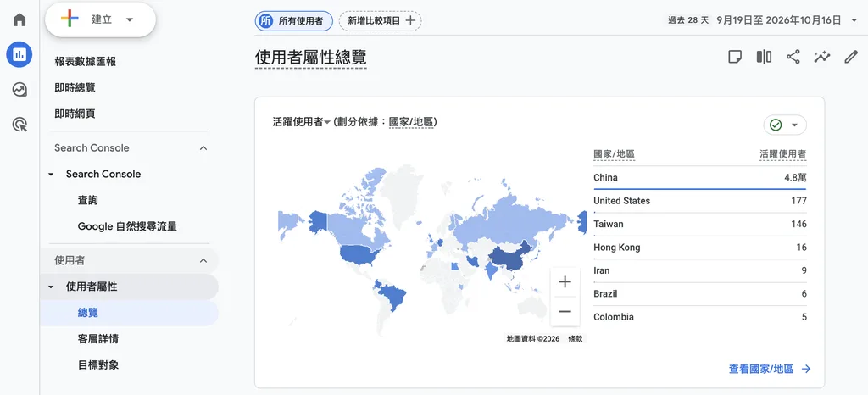This screenshot has height=395, width=868.
Task: Select the Reports bar-chart icon
Action: pos(19,54)
